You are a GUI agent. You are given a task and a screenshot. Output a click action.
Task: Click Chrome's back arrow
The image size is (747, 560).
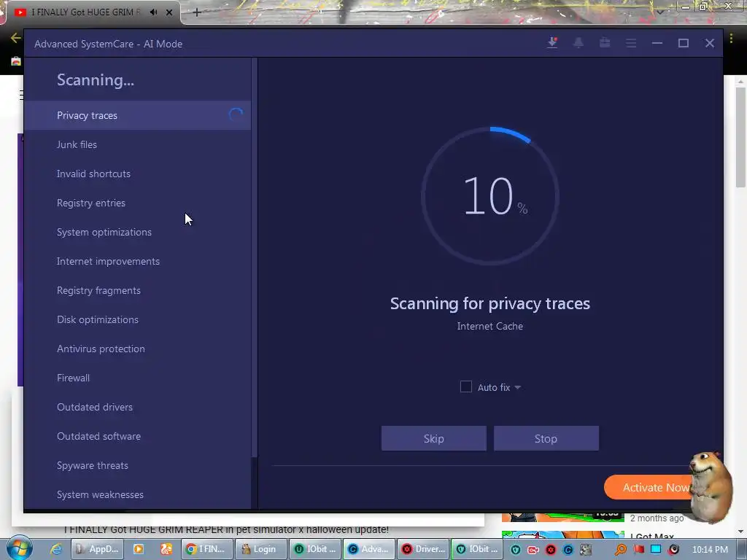coord(15,38)
